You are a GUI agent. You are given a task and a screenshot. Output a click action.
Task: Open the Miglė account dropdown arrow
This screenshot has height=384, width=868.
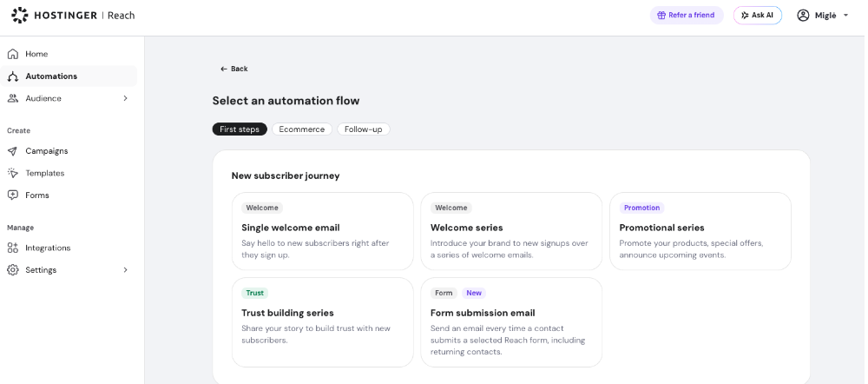coord(845,16)
